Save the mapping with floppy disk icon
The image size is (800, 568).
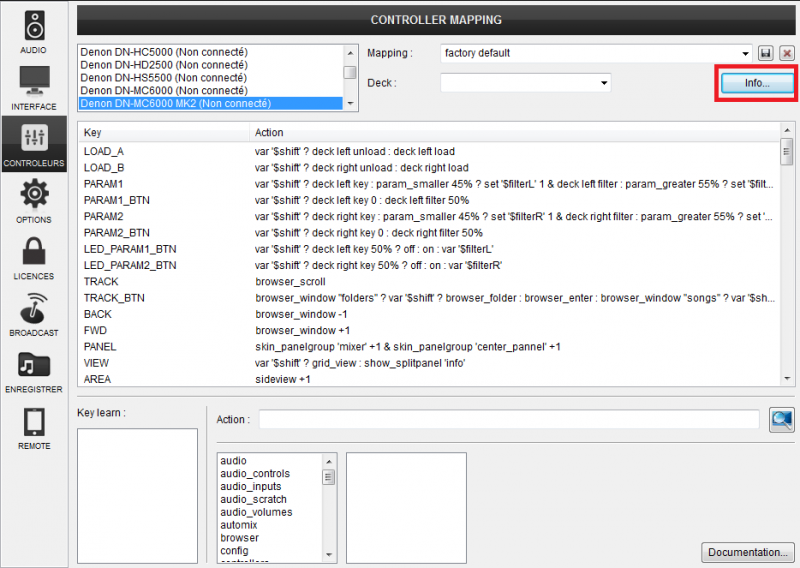point(766,53)
